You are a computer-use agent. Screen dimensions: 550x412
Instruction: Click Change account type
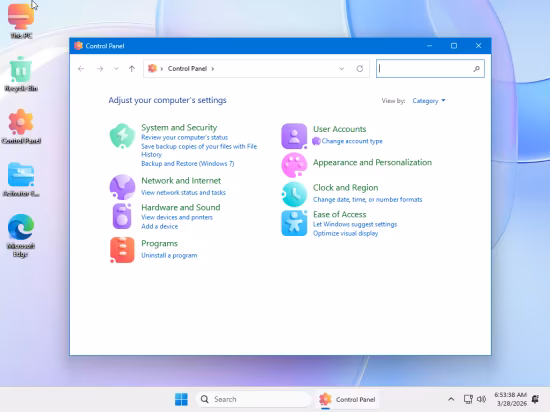352,141
